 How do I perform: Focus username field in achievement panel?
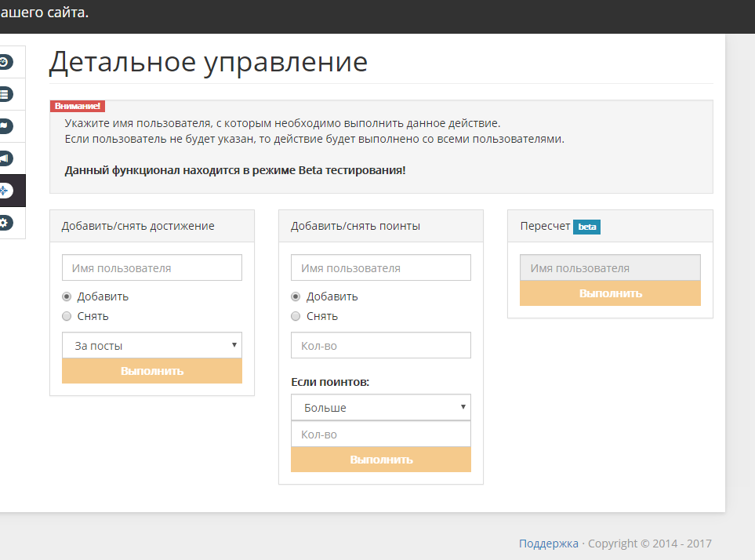(x=152, y=267)
